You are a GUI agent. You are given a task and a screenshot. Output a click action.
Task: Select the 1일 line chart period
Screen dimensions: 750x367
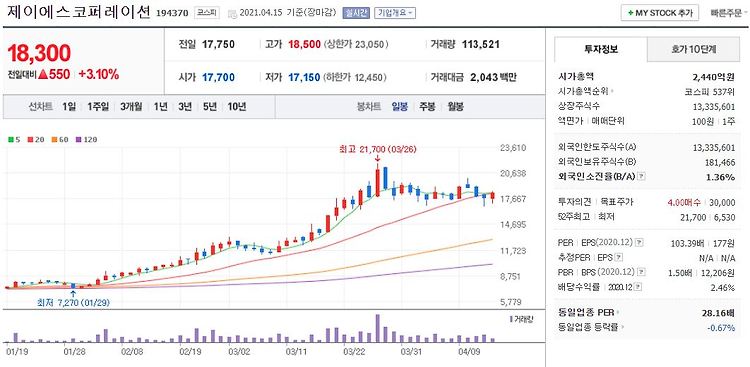click(x=69, y=107)
